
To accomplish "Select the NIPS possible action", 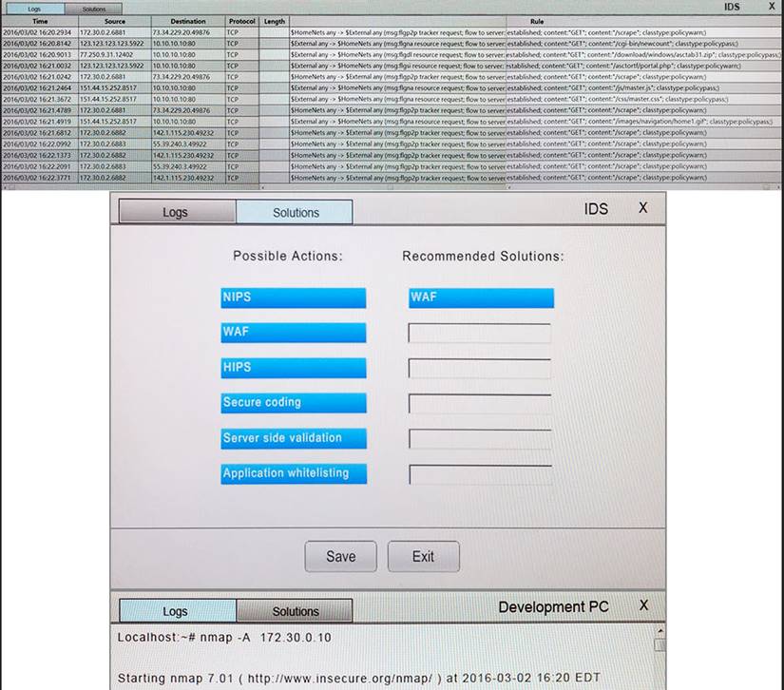I will [x=295, y=297].
